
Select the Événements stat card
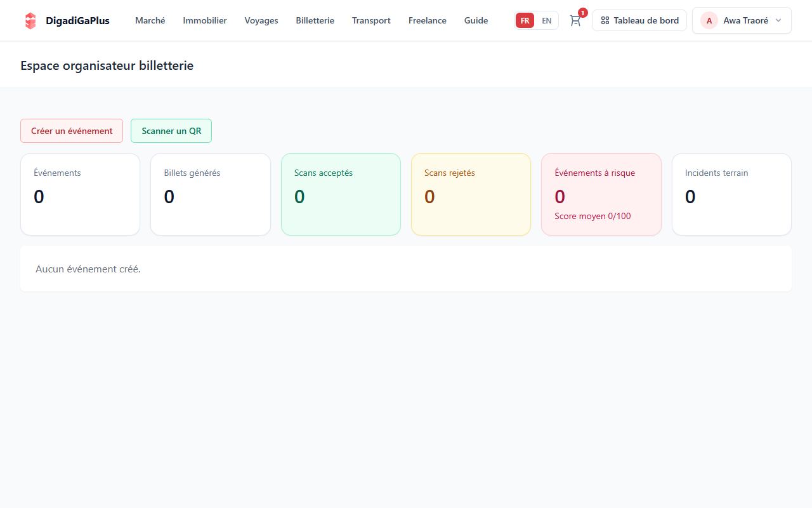click(81, 194)
